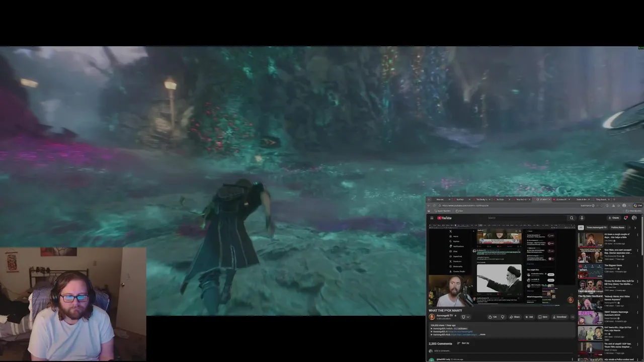Open the Sort by comments dropdown
Image resolution: width=644 pixels, height=362 pixels.
(x=463, y=343)
